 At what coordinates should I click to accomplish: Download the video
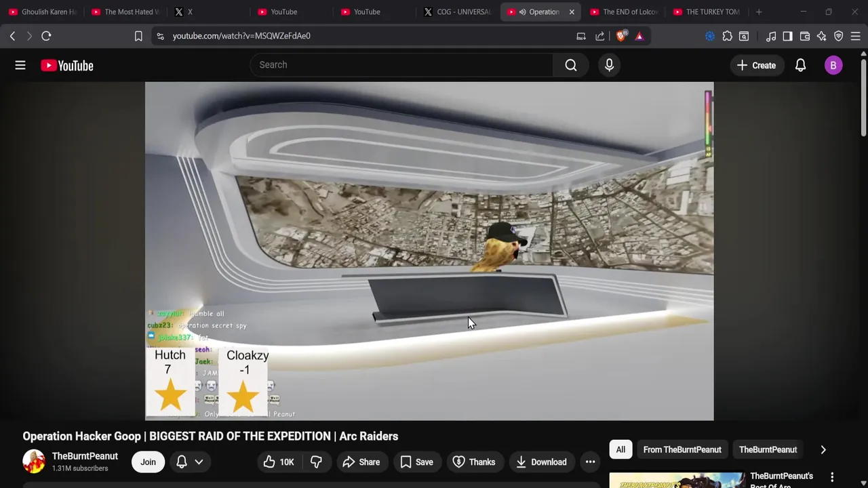click(x=541, y=462)
